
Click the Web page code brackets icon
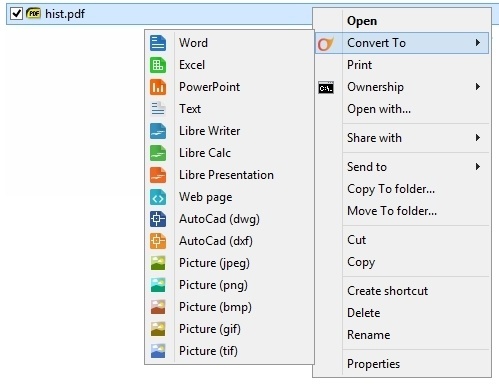[158, 197]
